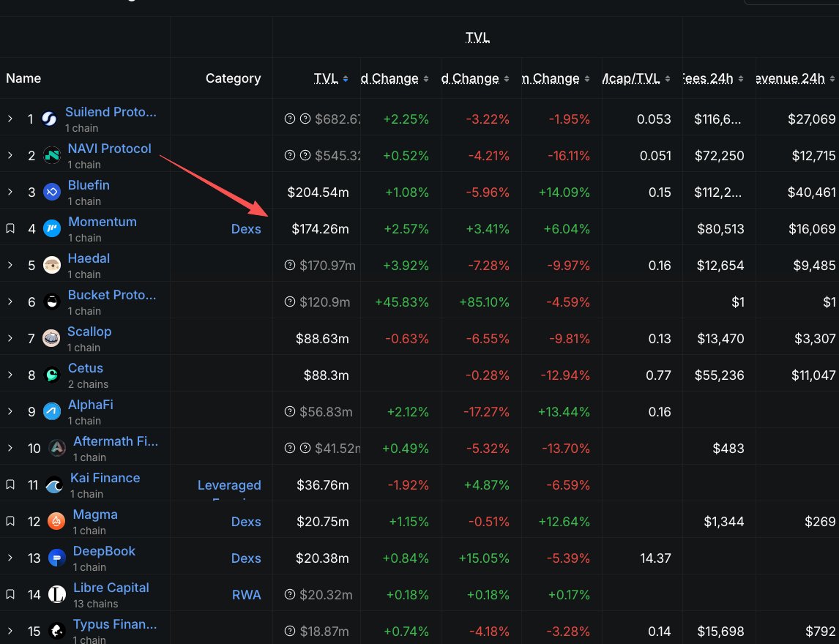
Task: Click first info icon in Suilend TVL cell
Action: coord(290,119)
